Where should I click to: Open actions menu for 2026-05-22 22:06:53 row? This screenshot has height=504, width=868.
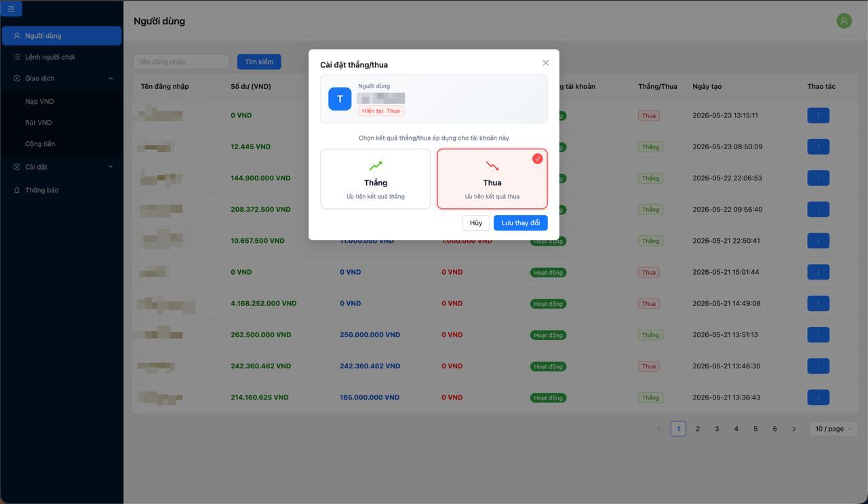pos(818,178)
